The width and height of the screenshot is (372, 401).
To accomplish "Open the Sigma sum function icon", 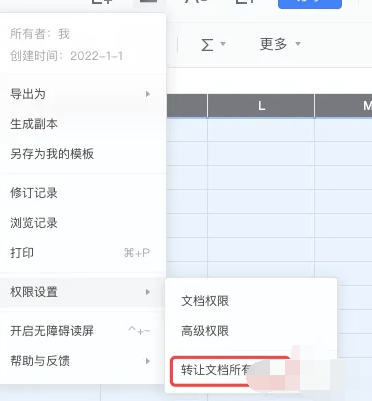I will click(x=207, y=44).
